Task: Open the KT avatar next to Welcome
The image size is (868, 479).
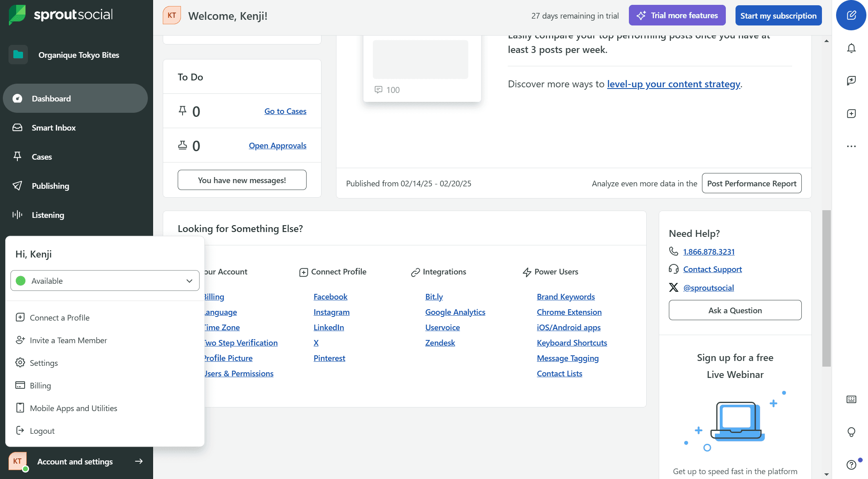Action: pos(172,15)
